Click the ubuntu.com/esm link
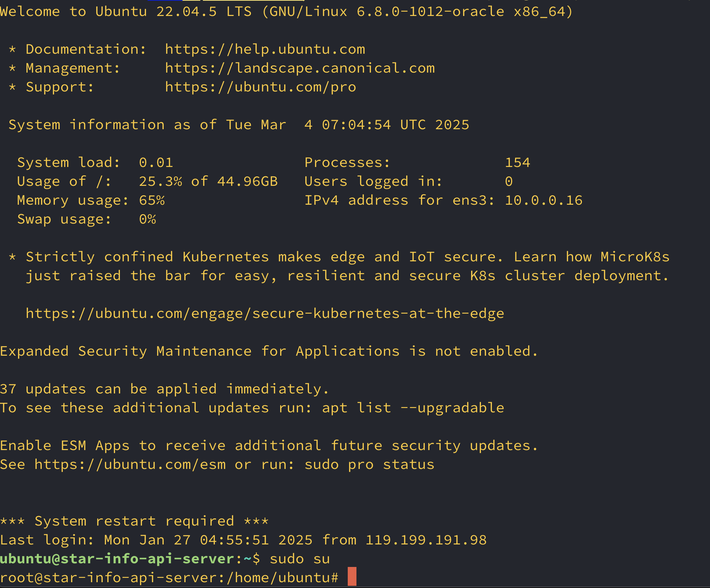The height and width of the screenshot is (588, 710). 130,465
